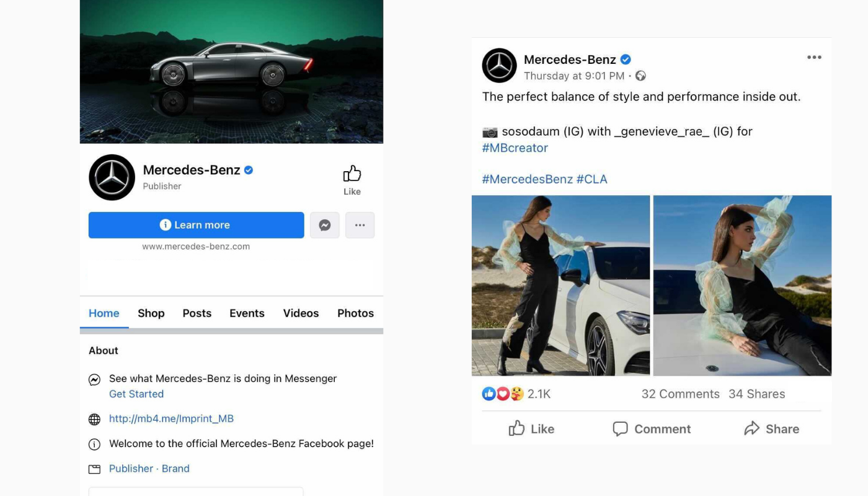Go to the Events tab

pos(247,313)
